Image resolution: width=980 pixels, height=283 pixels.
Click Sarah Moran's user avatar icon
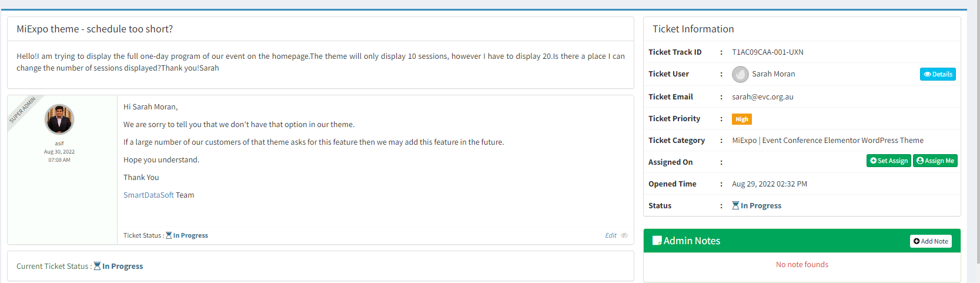(740, 74)
